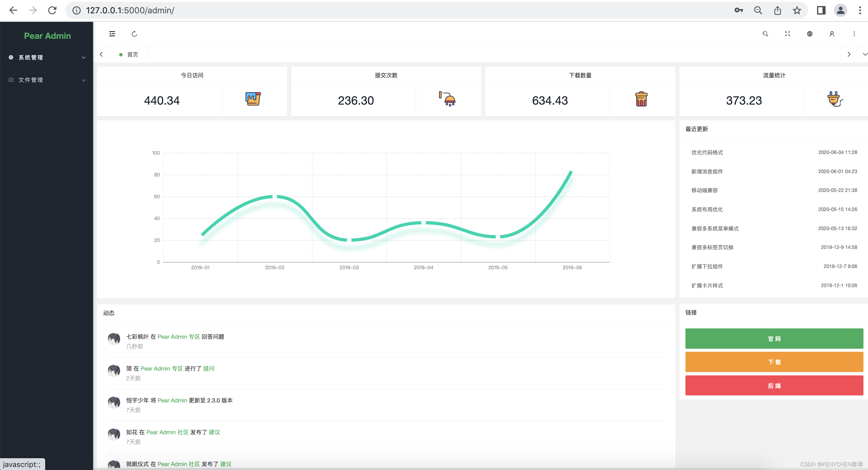Open the more options kebab menu
Screen dimensions: 868x470
[x=854, y=34]
